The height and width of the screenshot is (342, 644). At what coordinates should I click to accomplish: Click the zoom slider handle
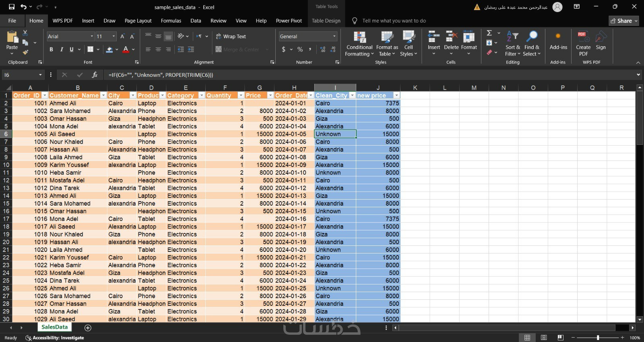(598, 338)
